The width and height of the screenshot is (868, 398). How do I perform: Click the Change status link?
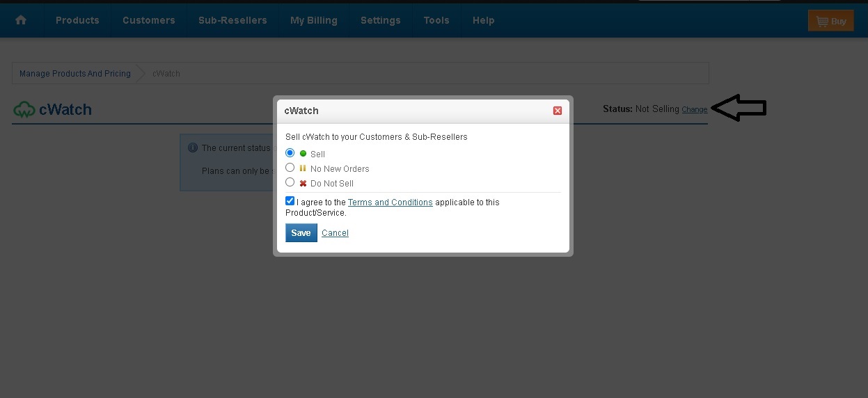click(695, 109)
